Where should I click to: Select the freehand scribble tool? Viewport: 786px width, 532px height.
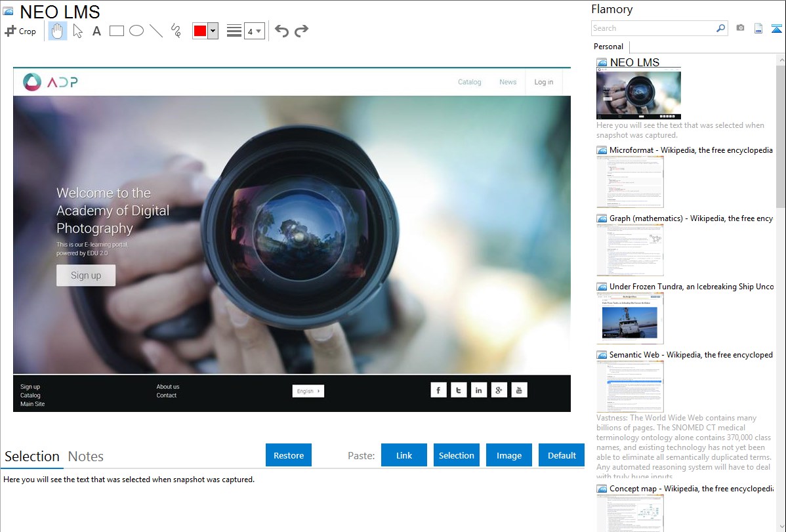[176, 31]
